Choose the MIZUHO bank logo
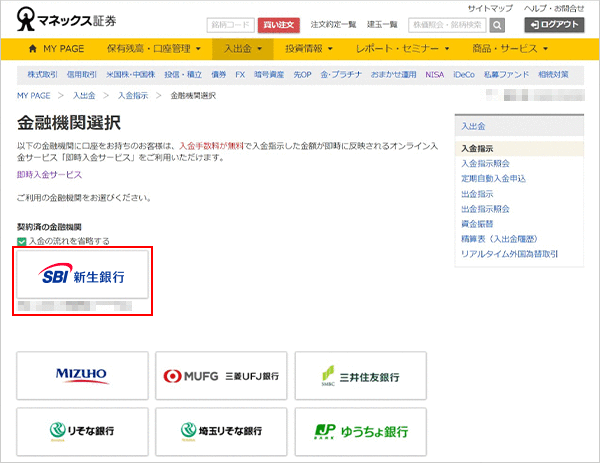Image resolution: width=600 pixels, height=463 pixels. coord(82,377)
